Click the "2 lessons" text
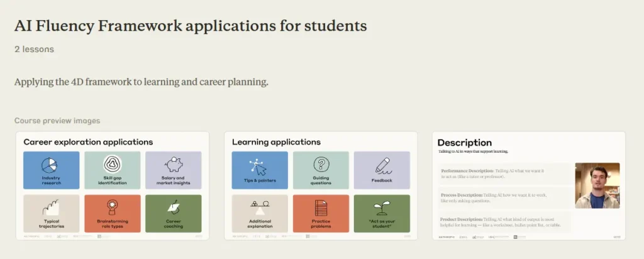The image size is (644, 259). pos(34,49)
